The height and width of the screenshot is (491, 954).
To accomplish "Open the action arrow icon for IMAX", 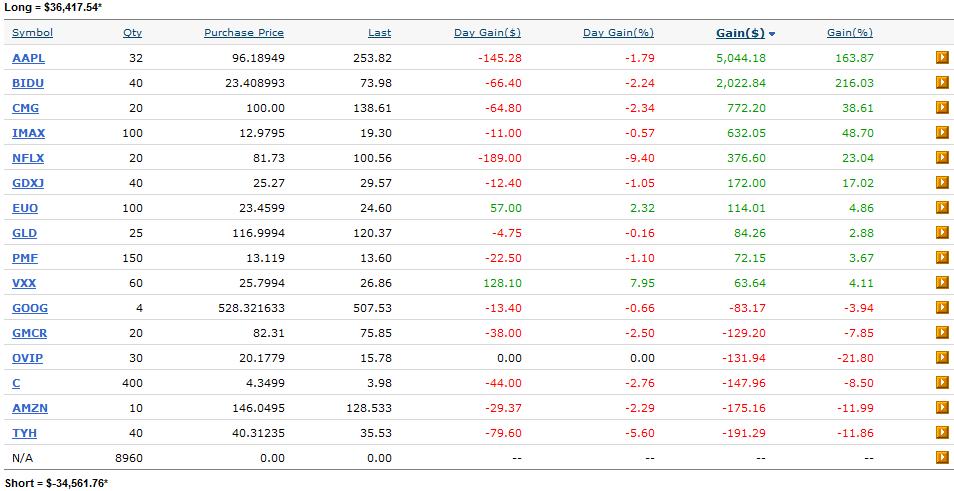I will (x=942, y=133).
